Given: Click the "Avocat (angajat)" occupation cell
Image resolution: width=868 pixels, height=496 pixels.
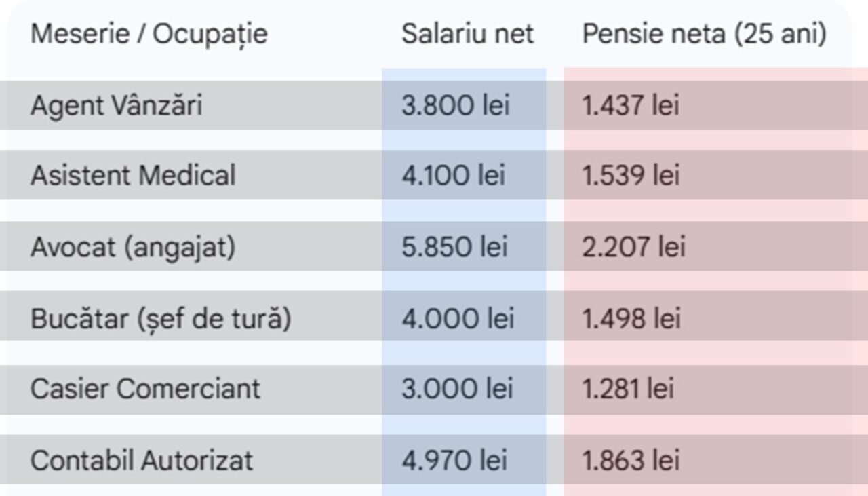Looking at the screenshot, I should pos(133,247).
